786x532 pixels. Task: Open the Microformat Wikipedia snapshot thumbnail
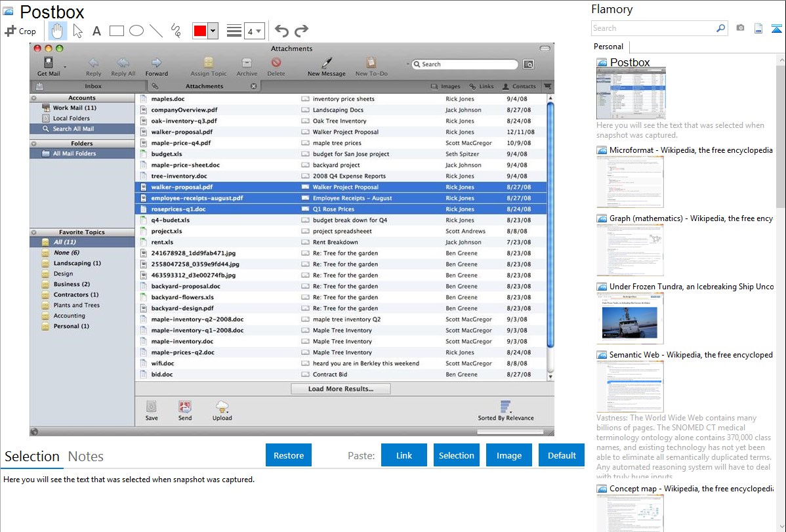[630, 182]
